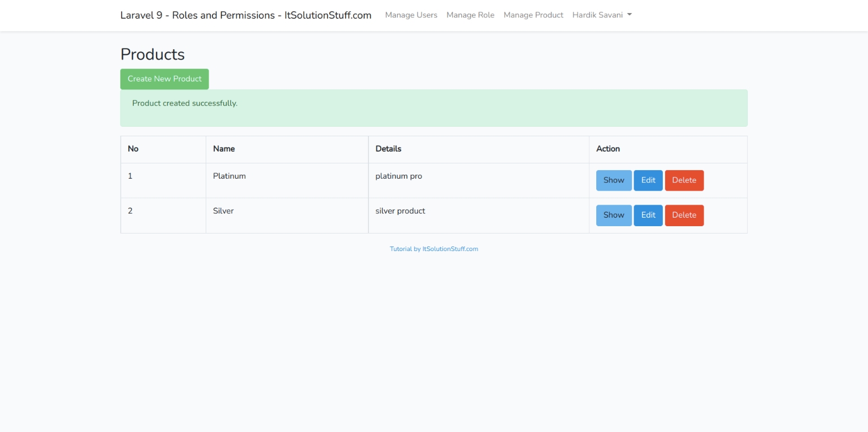Click the No column header
Image resolution: width=868 pixels, height=432 pixels.
tap(133, 149)
